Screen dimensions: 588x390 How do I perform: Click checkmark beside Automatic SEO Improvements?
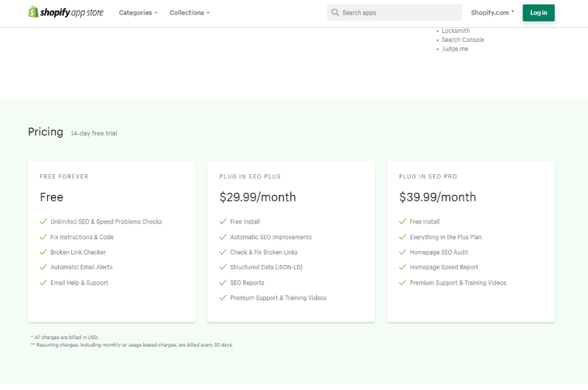coord(223,237)
